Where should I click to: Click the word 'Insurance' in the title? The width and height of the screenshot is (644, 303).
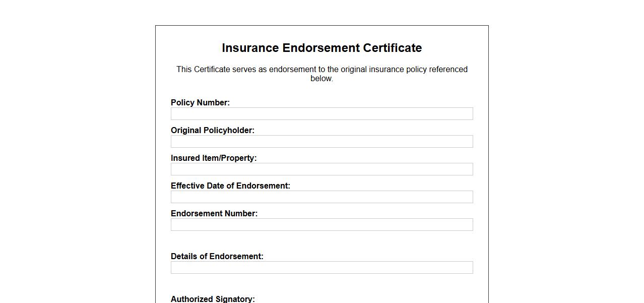(x=250, y=48)
